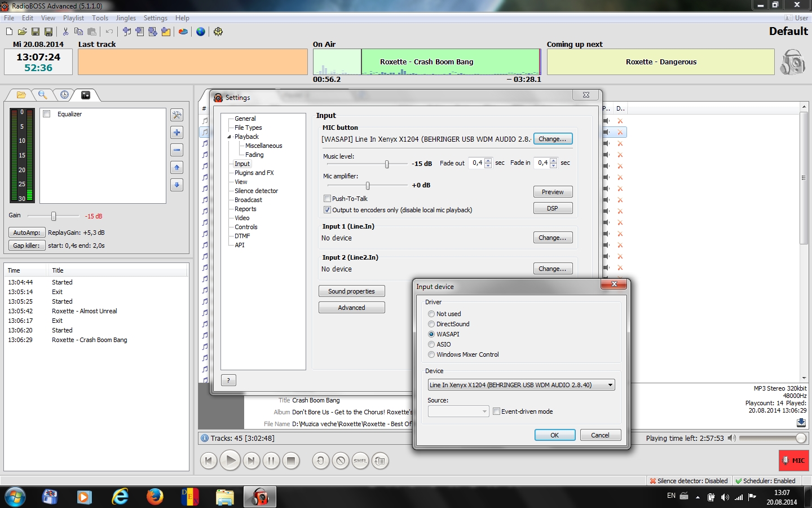Click the Add track toolbar icon
Screen dimensions: 812x508
[x=127, y=32]
